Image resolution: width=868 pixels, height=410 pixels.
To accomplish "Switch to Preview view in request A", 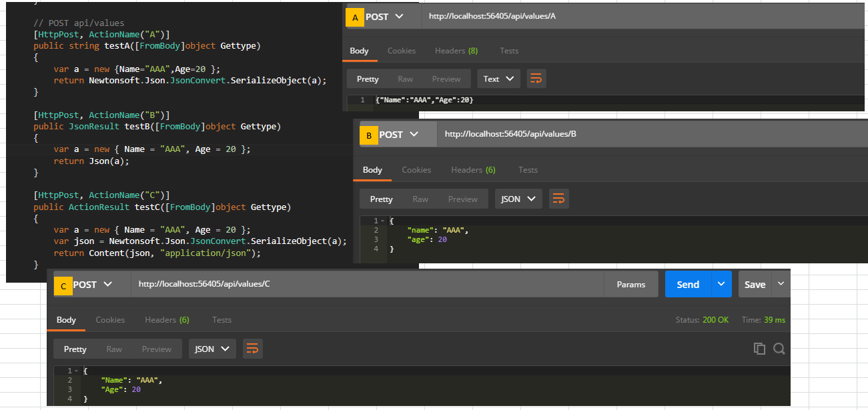I will 446,79.
